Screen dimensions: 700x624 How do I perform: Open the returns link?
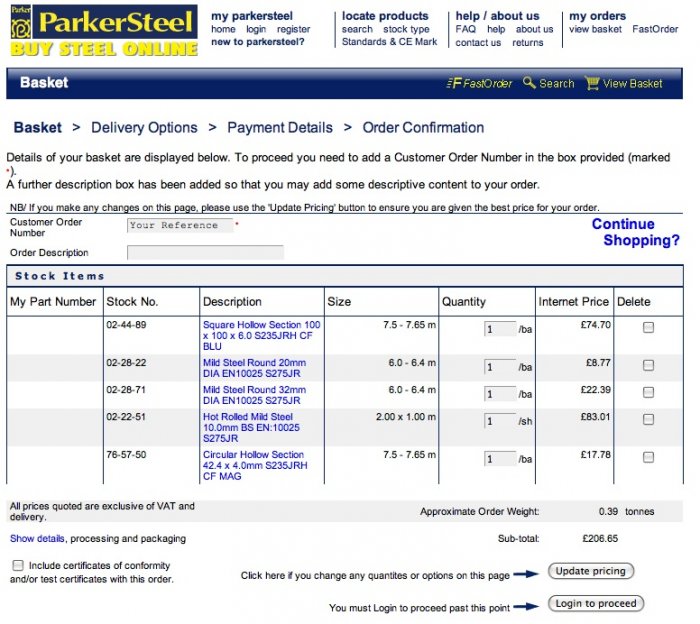point(528,43)
